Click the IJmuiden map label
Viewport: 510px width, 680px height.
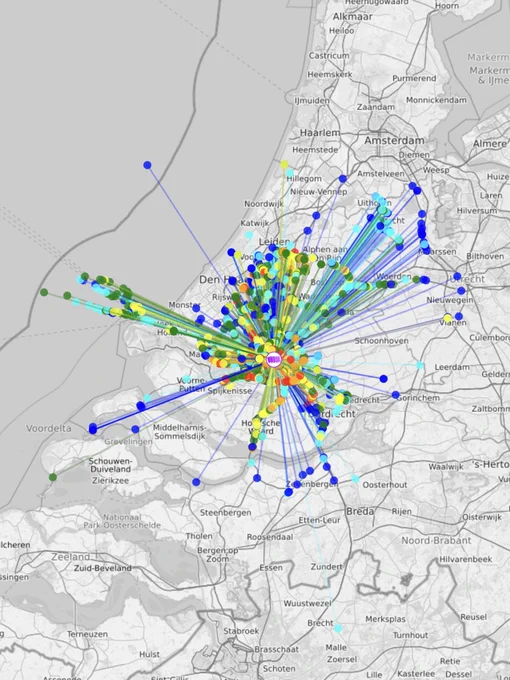tap(312, 101)
